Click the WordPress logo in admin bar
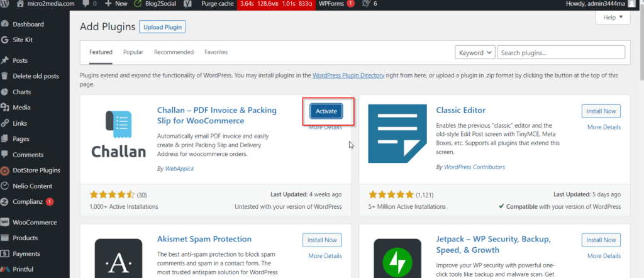 click(x=4, y=4)
